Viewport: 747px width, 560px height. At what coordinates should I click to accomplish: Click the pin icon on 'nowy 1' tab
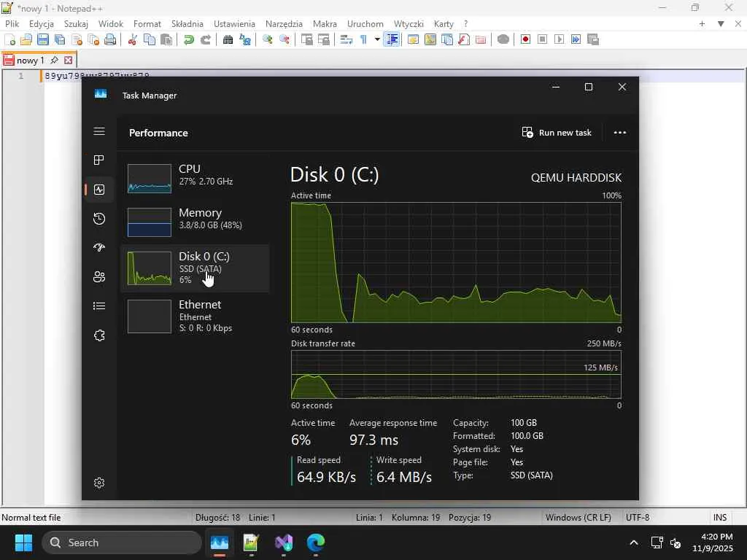54,61
